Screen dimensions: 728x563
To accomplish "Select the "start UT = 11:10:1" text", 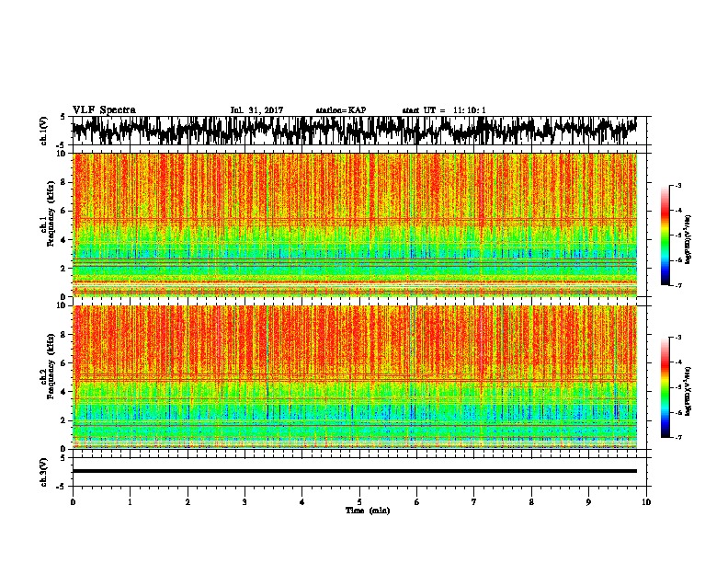I will click(x=444, y=110).
